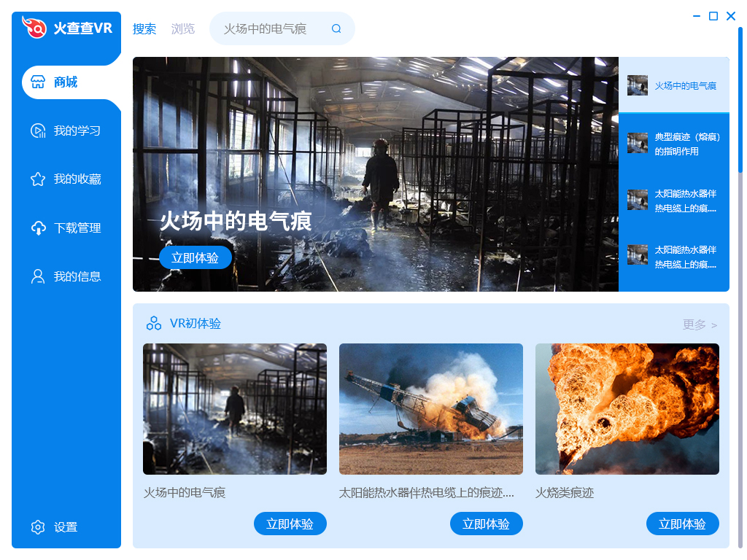Click the magnifier search icon
This screenshot has height=560, width=747.
[x=336, y=28]
